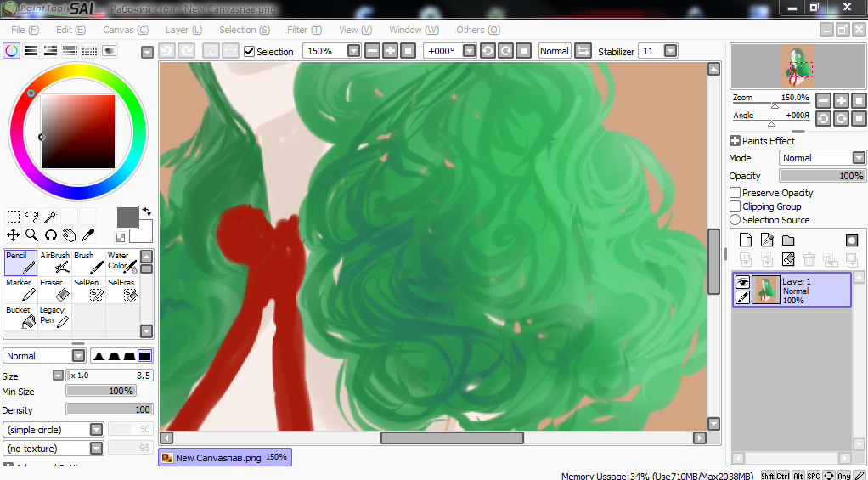868x480 pixels.
Task: Create a new layer folder
Action: 787,240
